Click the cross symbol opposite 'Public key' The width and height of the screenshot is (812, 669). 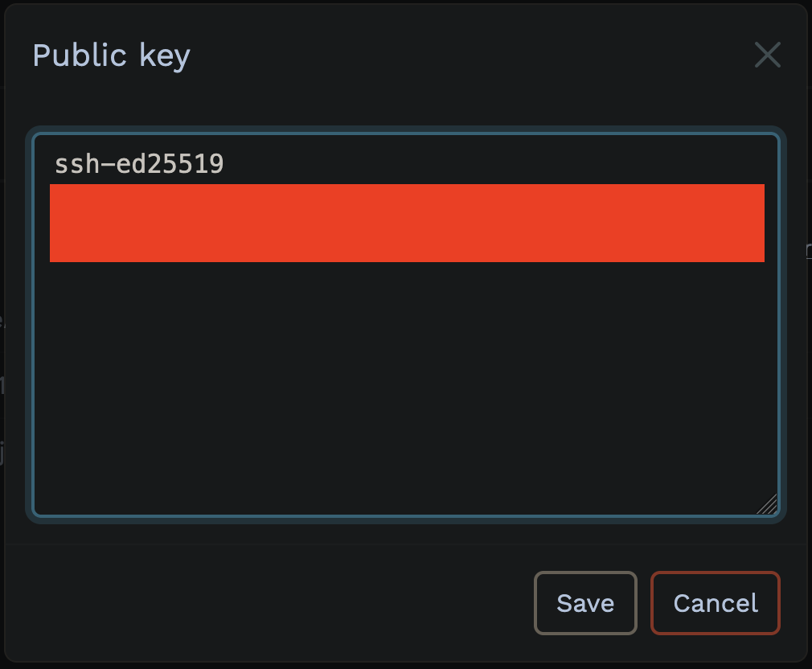click(767, 55)
